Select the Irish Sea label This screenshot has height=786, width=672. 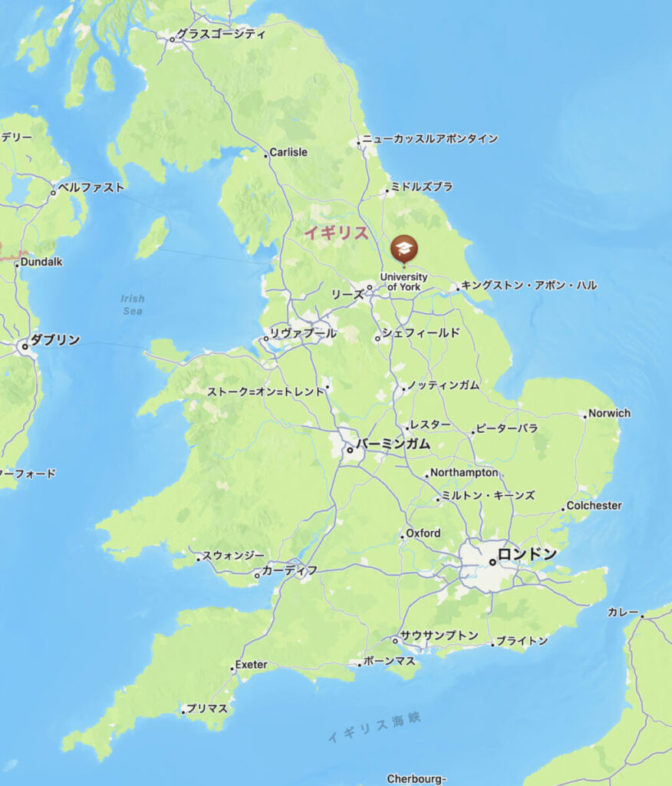[x=133, y=304]
